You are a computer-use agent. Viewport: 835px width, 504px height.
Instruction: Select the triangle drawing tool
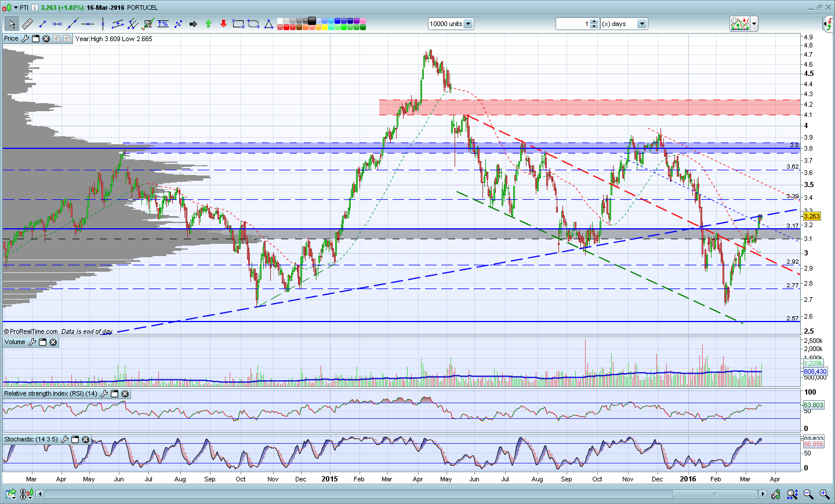268,24
